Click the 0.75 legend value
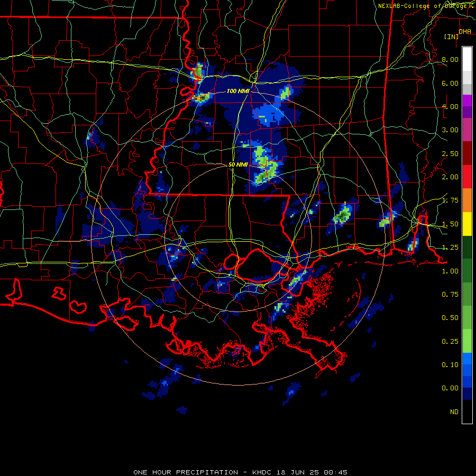 450,295
